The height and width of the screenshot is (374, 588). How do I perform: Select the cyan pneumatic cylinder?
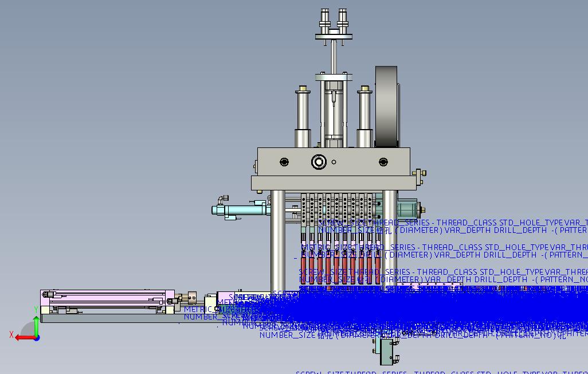[241, 209]
